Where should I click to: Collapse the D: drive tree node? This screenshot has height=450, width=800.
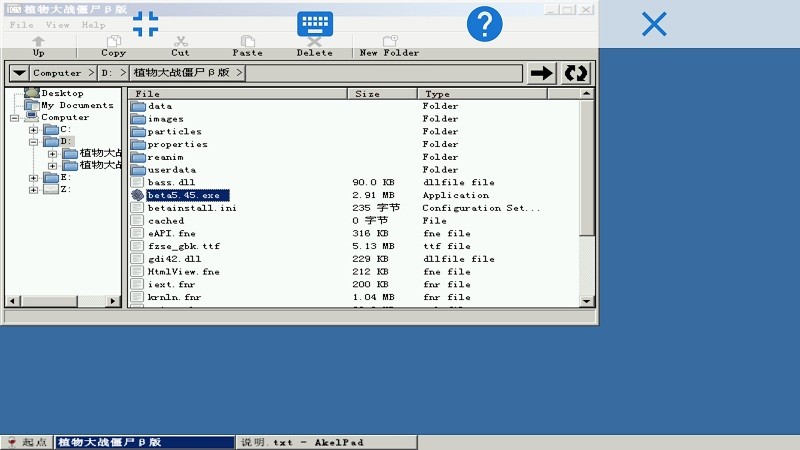click(x=33, y=142)
